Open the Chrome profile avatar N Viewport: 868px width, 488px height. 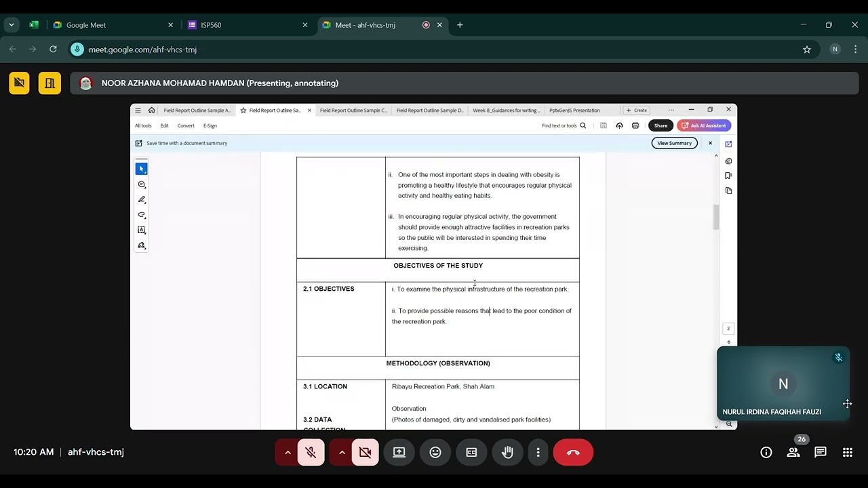(835, 49)
